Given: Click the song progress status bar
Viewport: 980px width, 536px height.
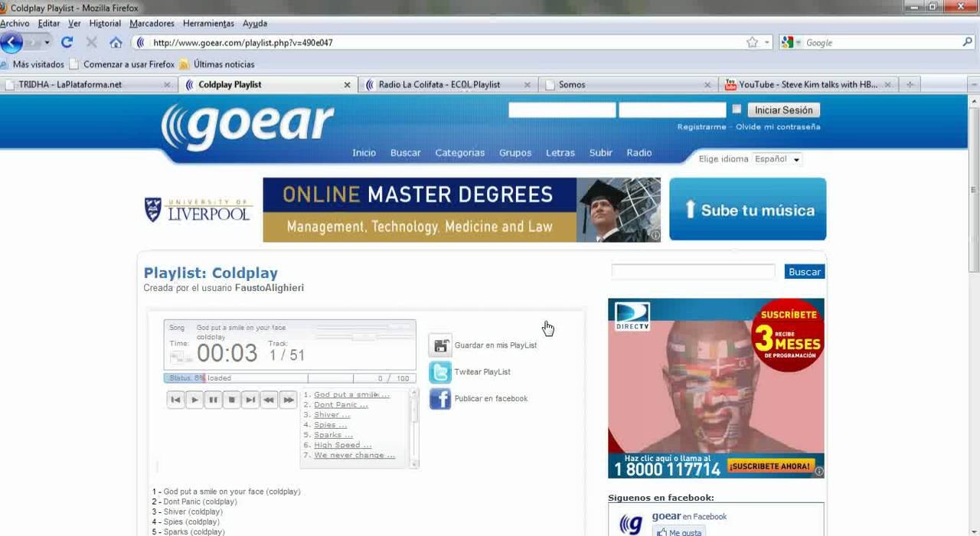Looking at the screenshot, I should 290,378.
